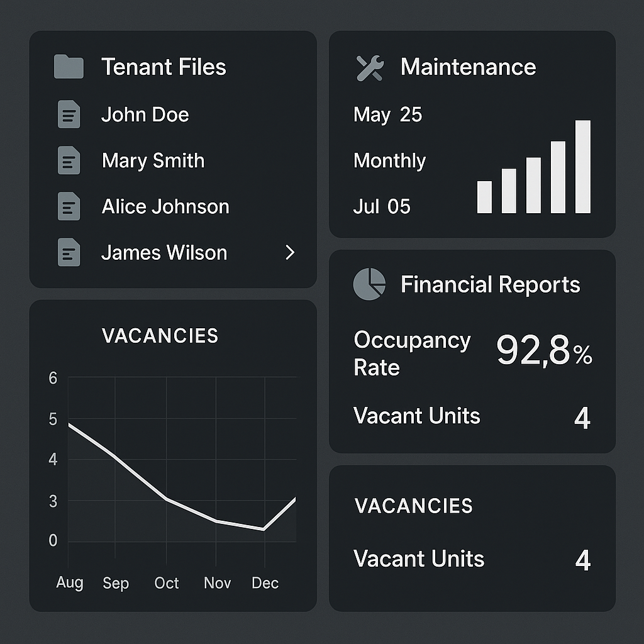Expand the James Wilson entry chevron
This screenshot has width=644, height=644.
[289, 252]
